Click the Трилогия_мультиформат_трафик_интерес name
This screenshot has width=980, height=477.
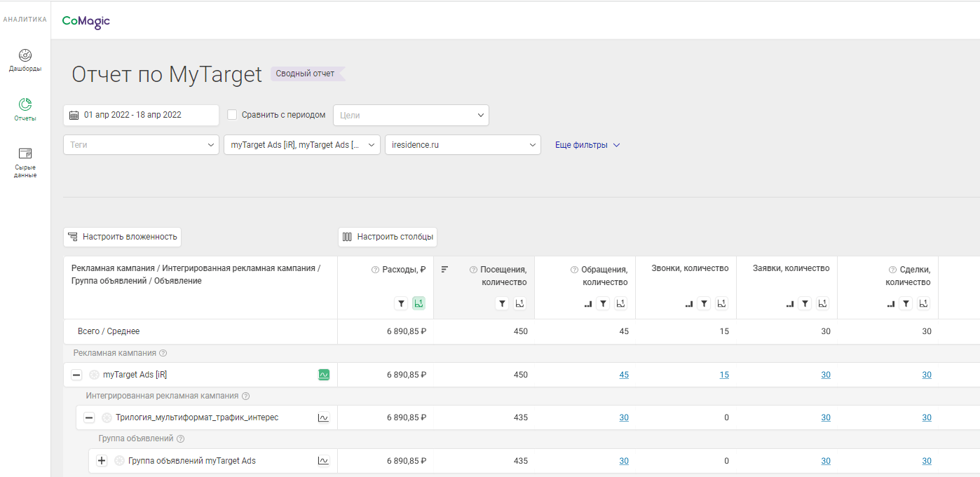197,417
